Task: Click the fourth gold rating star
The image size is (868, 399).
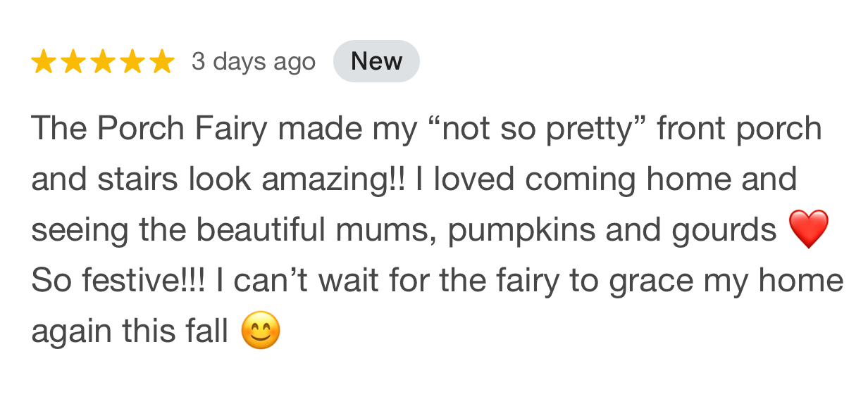Action: pyautogui.click(x=132, y=62)
